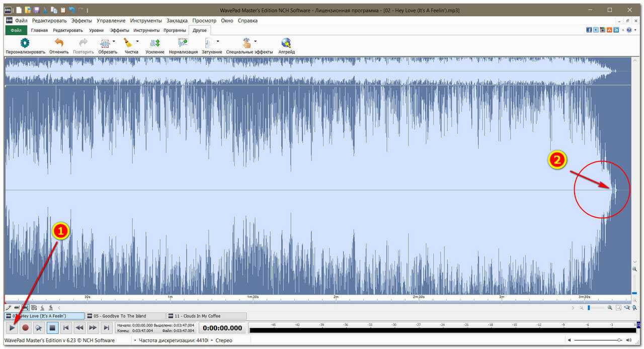Open the Апгрейд icon
This screenshot has width=644, height=349.
(286, 43)
